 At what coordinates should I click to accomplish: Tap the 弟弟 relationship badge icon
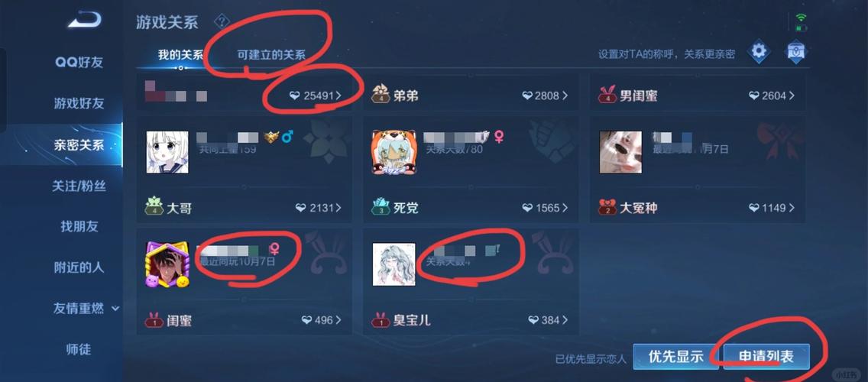click(381, 95)
